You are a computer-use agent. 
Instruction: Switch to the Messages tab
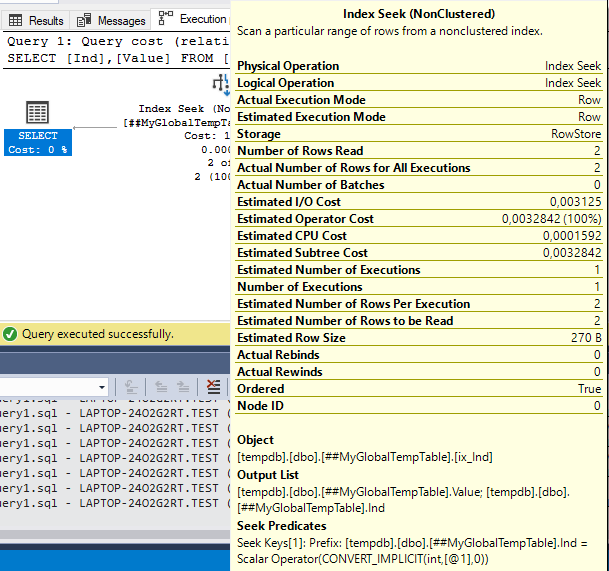pos(111,20)
